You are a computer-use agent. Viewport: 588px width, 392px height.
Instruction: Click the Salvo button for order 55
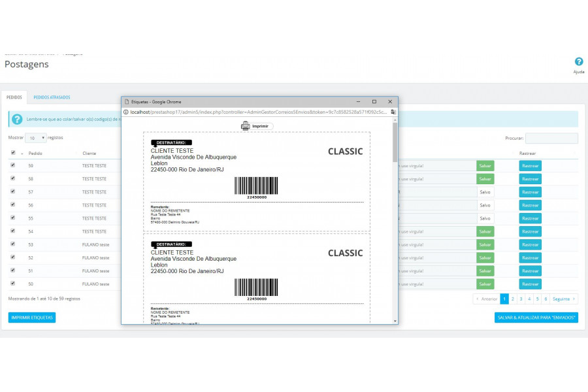tap(485, 218)
